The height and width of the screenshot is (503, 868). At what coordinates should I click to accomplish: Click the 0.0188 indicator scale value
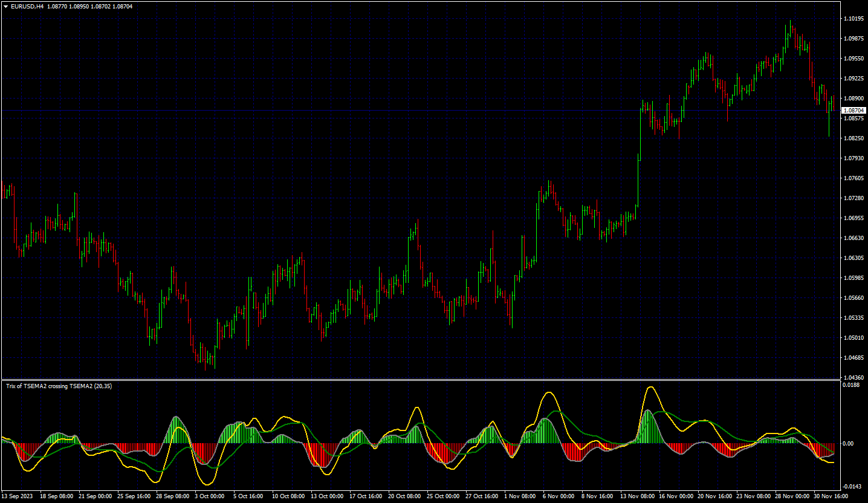pyautogui.click(x=851, y=385)
